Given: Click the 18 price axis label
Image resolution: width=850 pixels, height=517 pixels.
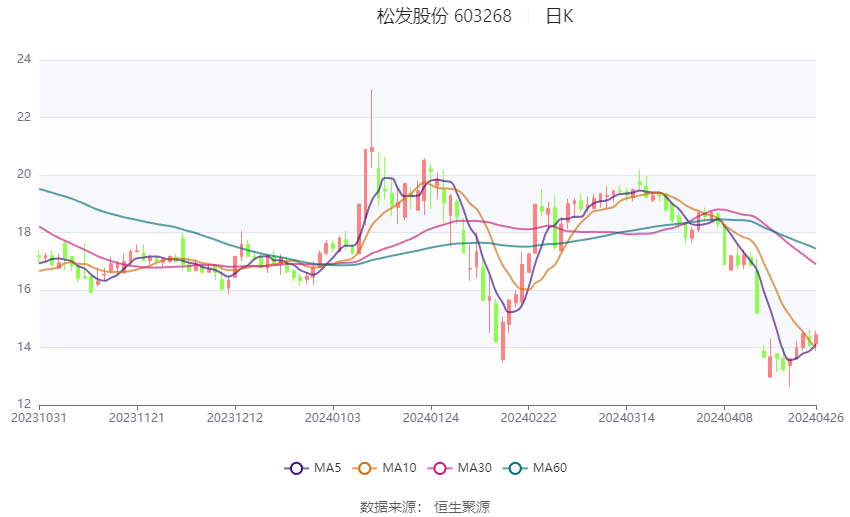Looking at the screenshot, I should [24, 232].
